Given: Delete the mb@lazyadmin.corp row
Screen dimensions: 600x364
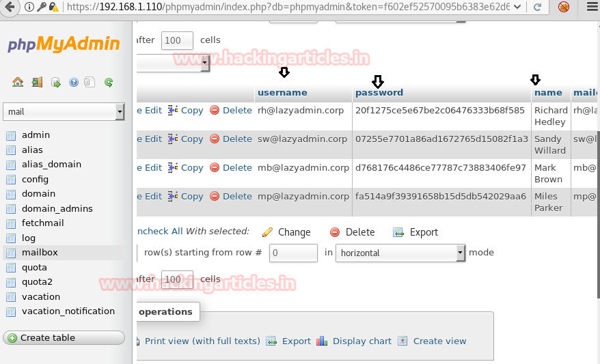Looking at the screenshot, I should pyautogui.click(x=231, y=168).
